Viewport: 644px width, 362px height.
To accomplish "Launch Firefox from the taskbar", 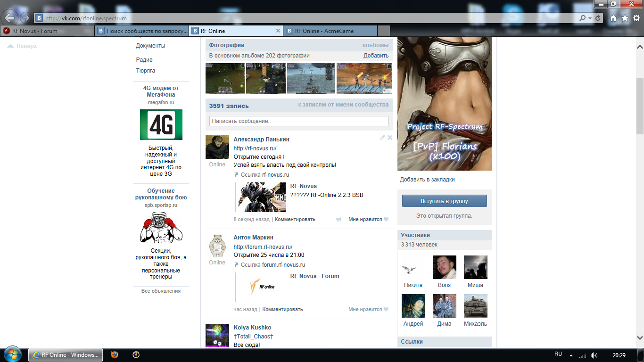I will tap(114, 355).
